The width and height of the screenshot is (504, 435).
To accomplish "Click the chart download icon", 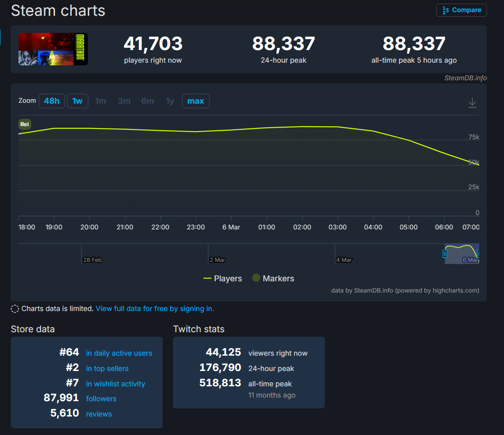I will [472, 103].
